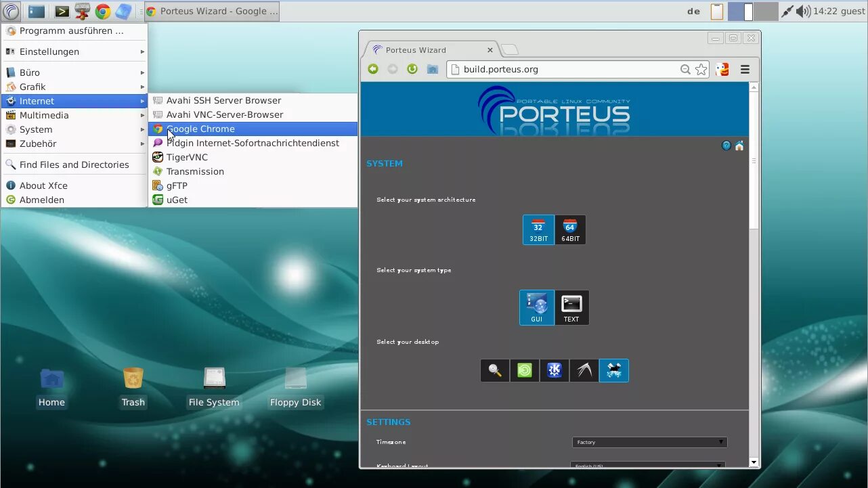Select the LXDE desktop option
Image resolution: width=868 pixels, height=488 pixels.
click(x=584, y=370)
